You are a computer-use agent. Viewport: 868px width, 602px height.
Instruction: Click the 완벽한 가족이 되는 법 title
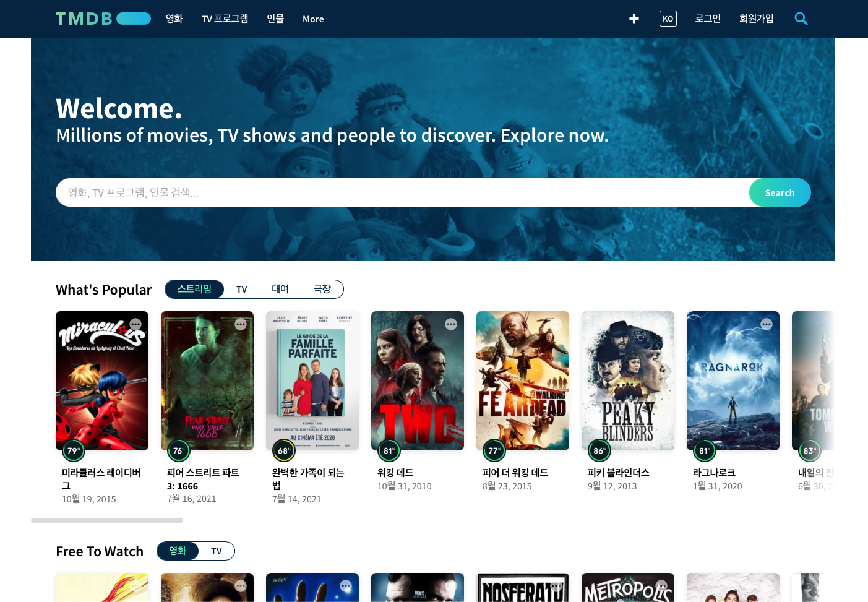pos(308,479)
